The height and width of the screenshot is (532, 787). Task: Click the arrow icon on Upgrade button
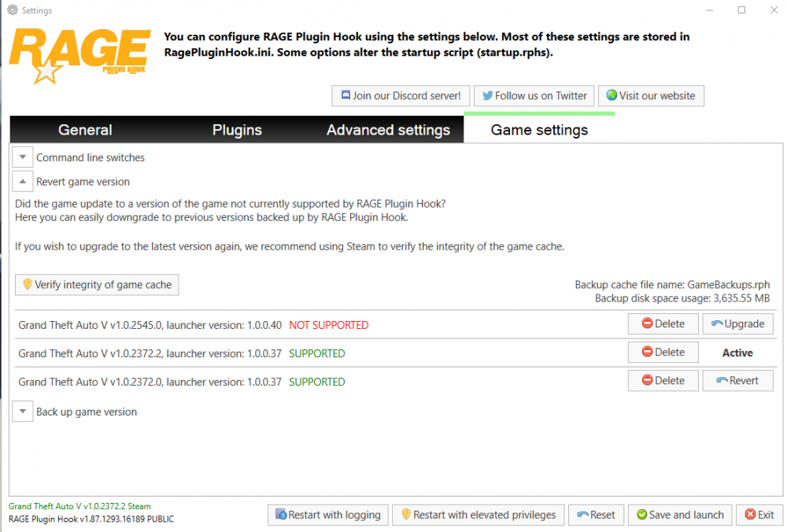pyautogui.click(x=717, y=323)
